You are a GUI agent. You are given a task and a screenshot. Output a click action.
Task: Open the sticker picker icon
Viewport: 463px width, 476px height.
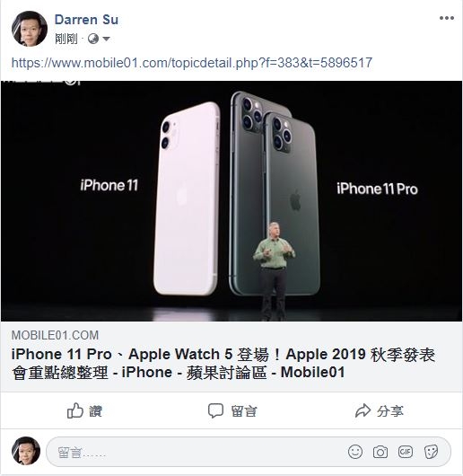[431, 452]
